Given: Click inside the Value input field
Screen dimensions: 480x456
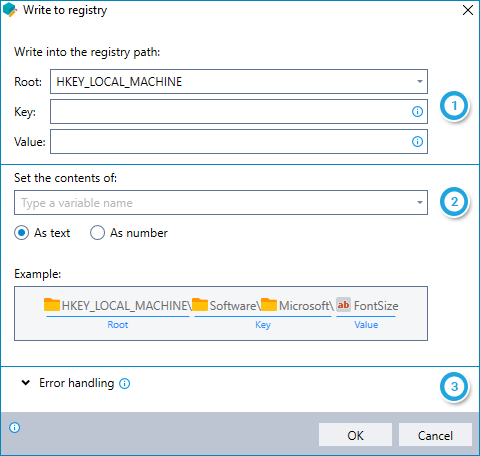Looking at the screenshot, I should (239, 142).
